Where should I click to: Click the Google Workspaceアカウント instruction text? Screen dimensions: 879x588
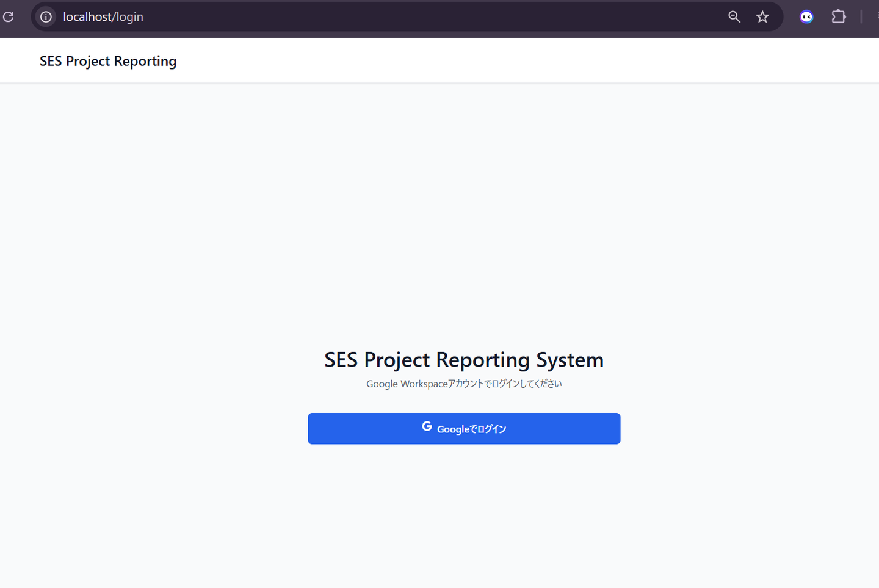(464, 384)
